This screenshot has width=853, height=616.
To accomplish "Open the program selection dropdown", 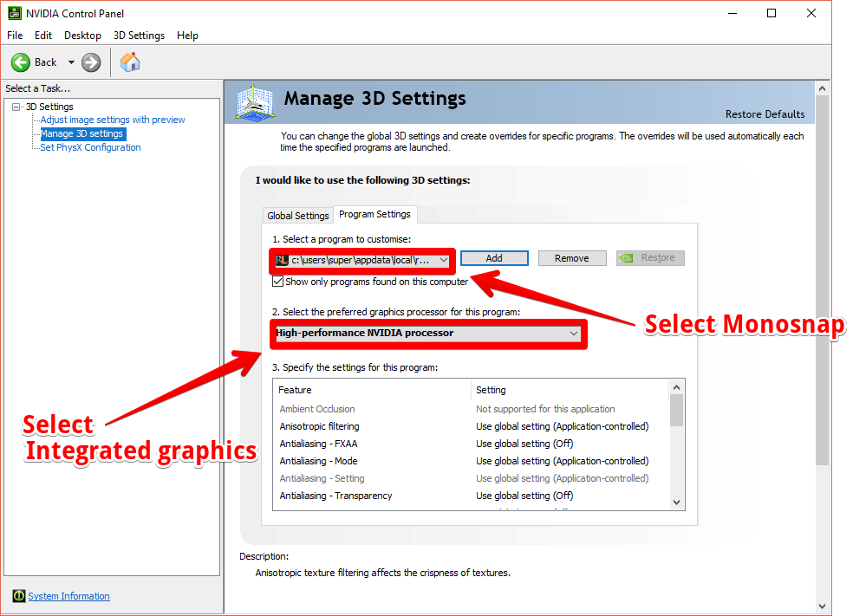I will pos(361,261).
